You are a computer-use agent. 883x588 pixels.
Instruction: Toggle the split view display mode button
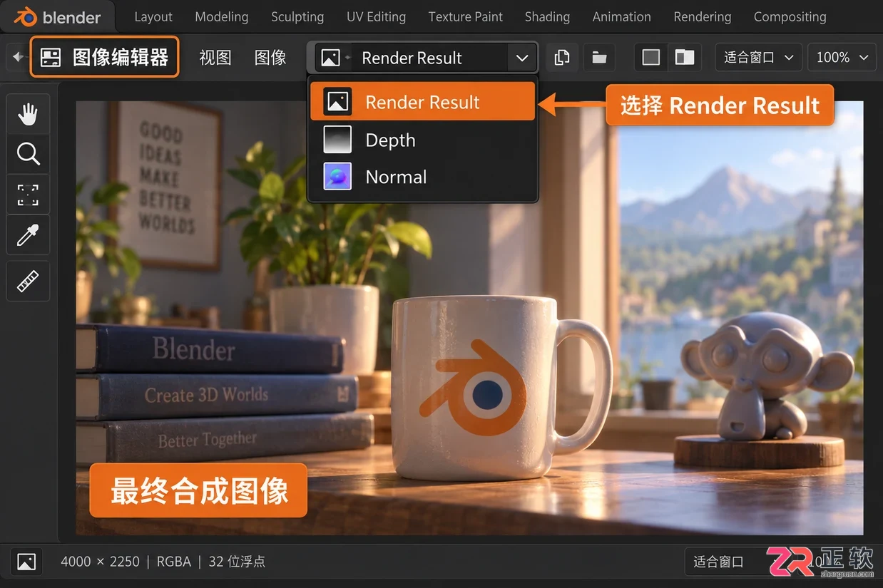[685, 58]
